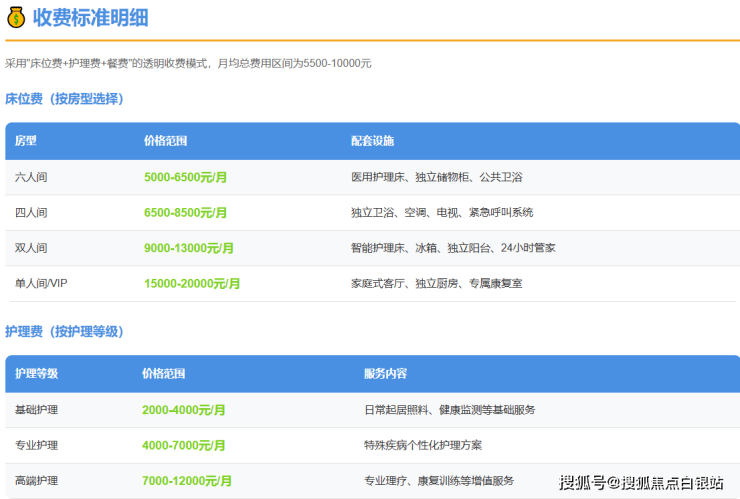Image resolution: width=740 pixels, height=499 pixels.
Task: Click the 搜狐号@搜狐焦点白银站 watermark
Action: click(x=641, y=483)
